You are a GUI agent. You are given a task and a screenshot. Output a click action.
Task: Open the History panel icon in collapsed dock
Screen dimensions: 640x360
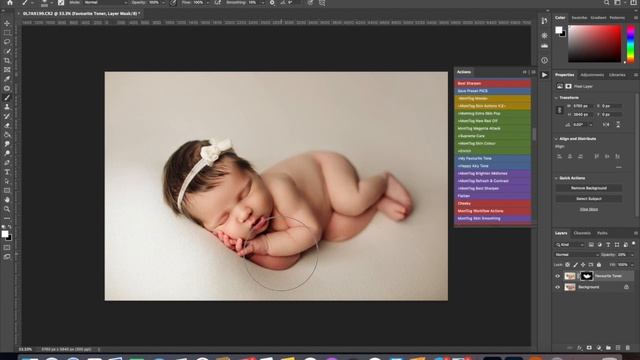tap(544, 21)
